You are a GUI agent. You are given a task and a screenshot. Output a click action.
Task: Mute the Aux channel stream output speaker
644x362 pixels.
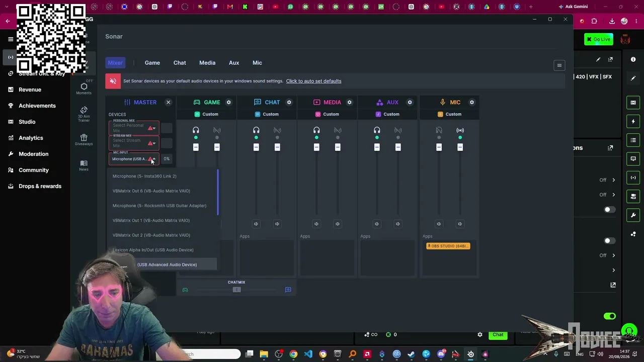tap(398, 224)
